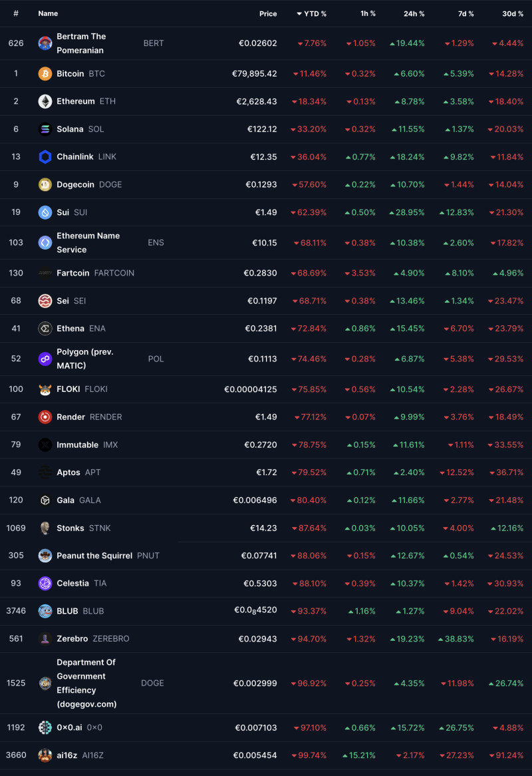This screenshot has width=532, height=776.
Task: Open the Fartcoin coin page link
Action: click(x=73, y=273)
